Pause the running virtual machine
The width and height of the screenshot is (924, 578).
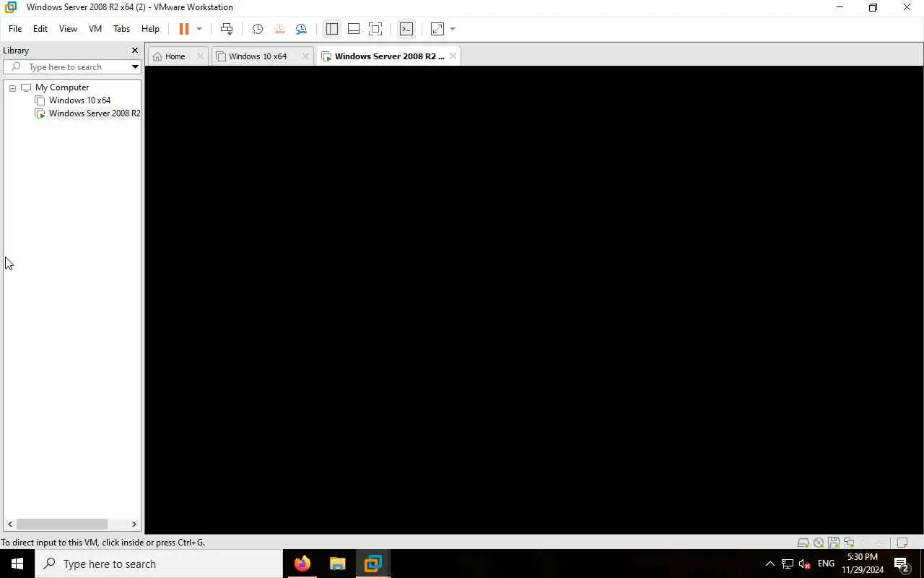[184, 29]
